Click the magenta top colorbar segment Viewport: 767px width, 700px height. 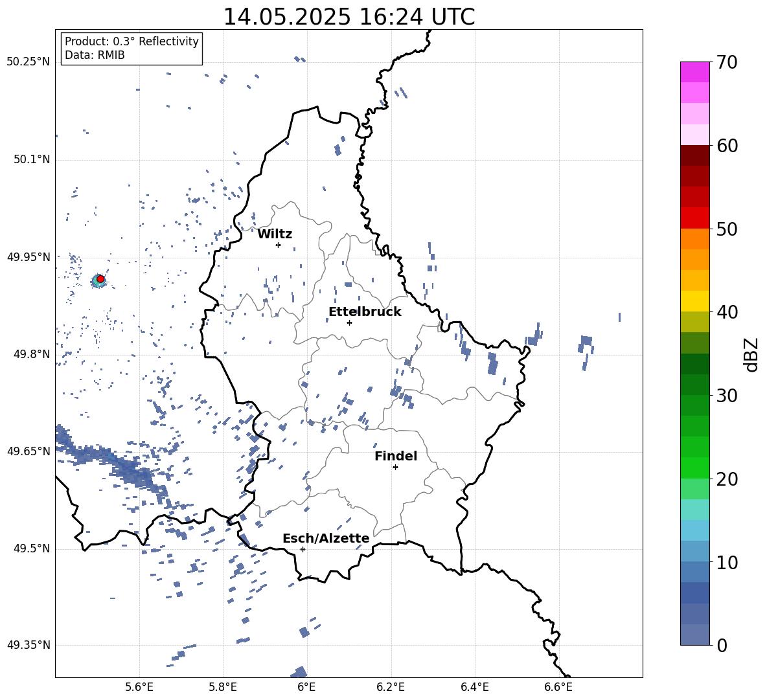pyautogui.click(x=694, y=72)
